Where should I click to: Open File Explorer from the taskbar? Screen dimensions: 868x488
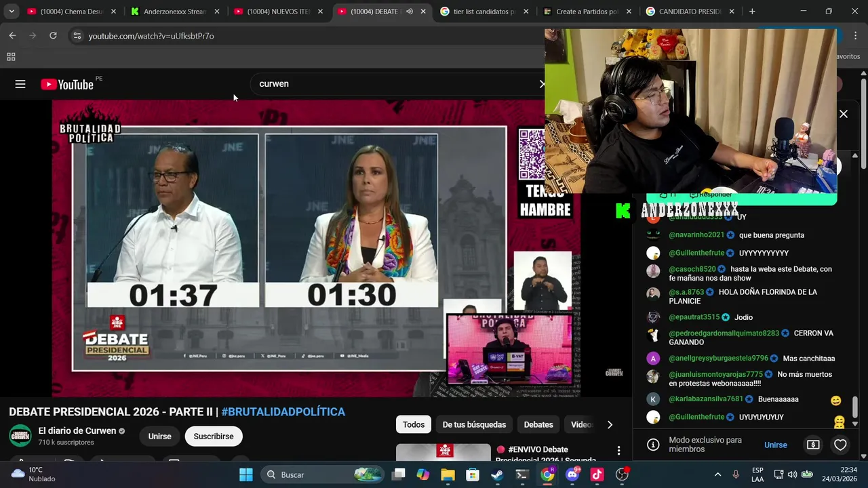448,474
